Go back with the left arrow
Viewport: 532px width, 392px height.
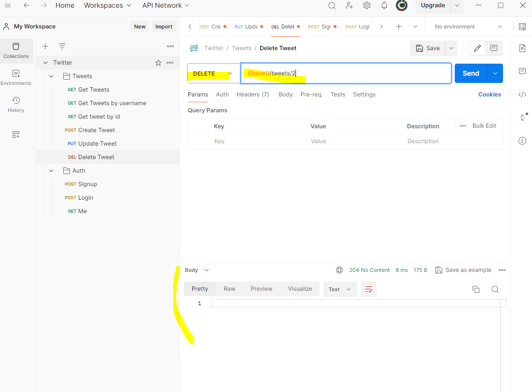click(27, 5)
